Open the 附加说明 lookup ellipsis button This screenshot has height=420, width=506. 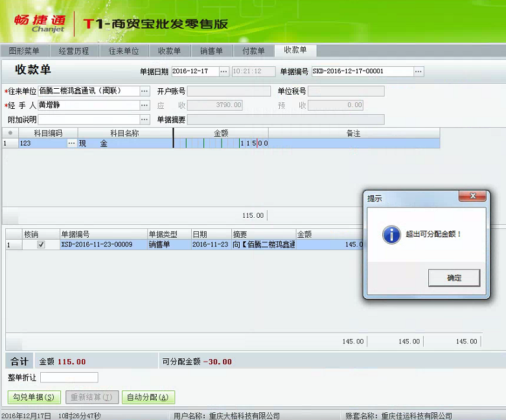[x=144, y=119]
